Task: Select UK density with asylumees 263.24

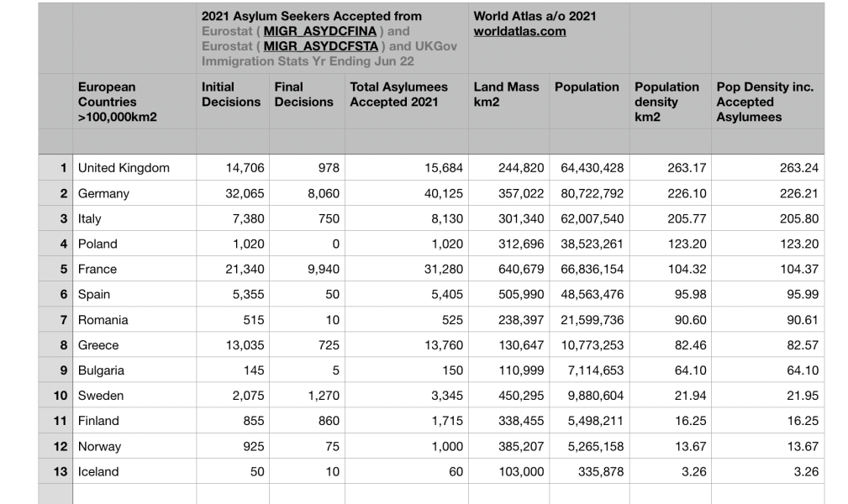Action: [768, 168]
